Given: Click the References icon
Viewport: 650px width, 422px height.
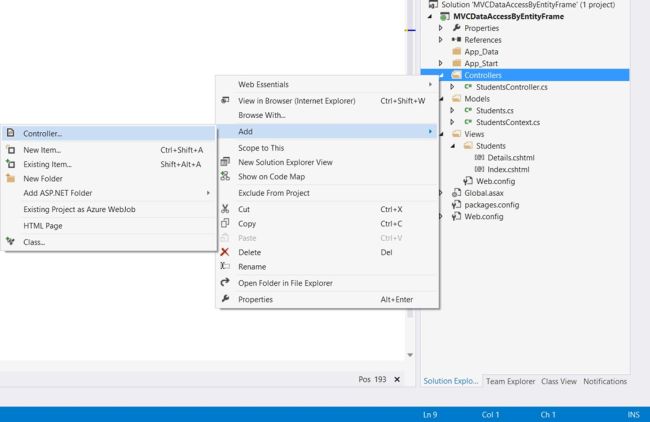Looking at the screenshot, I should (x=456, y=39).
